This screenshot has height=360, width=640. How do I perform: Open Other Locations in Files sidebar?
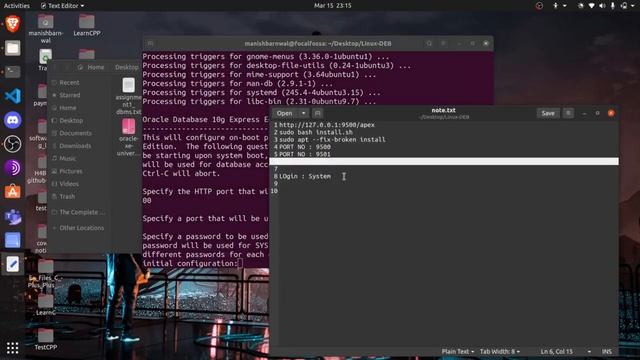point(81,228)
